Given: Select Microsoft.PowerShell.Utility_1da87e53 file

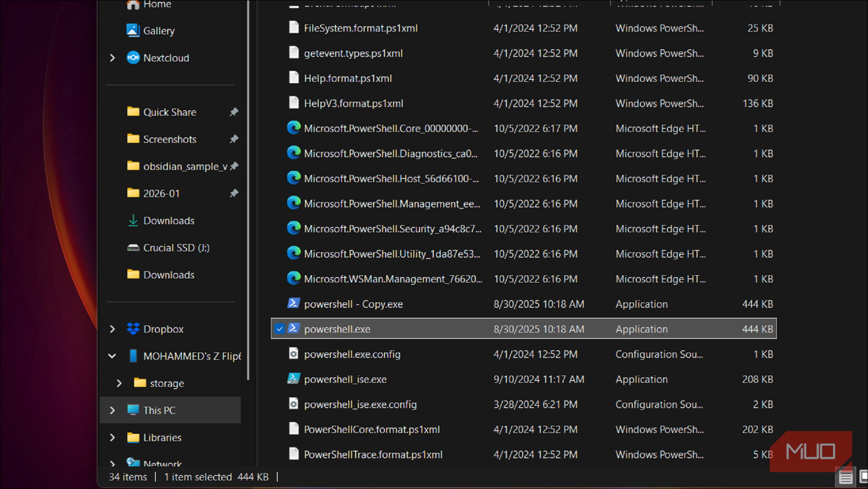Looking at the screenshot, I should [x=523, y=254].
